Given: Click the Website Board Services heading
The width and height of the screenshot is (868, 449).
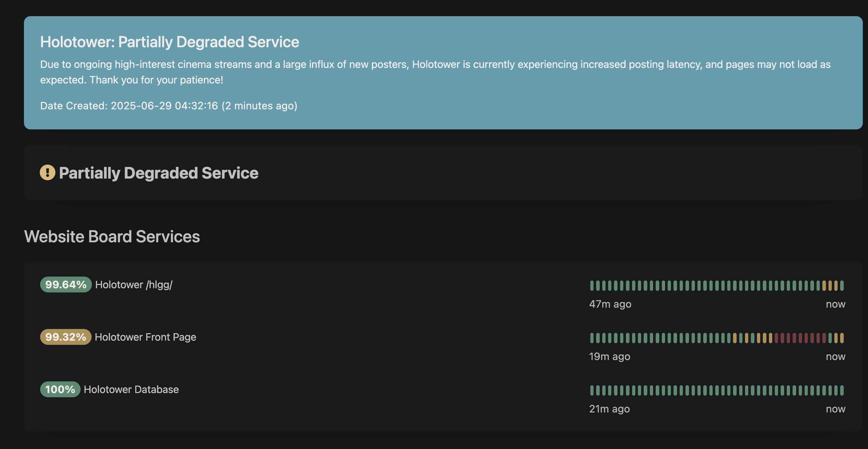Looking at the screenshot, I should click(x=112, y=236).
